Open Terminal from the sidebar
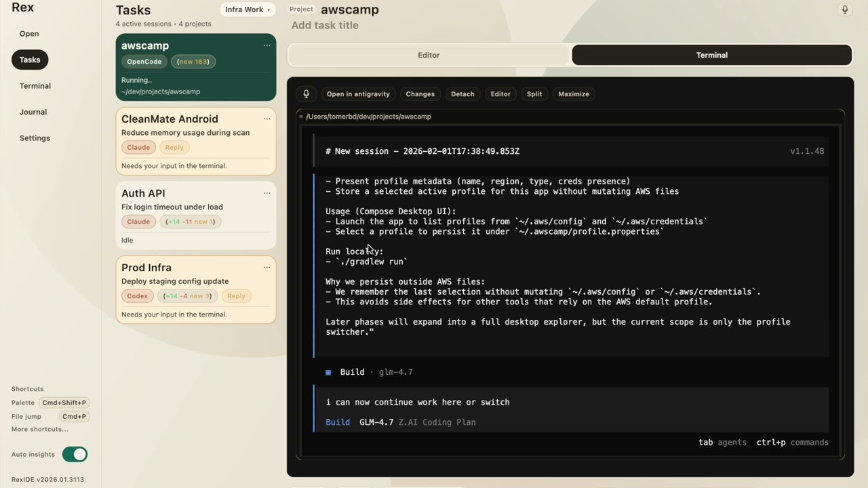This screenshot has width=868, height=488. (x=35, y=86)
